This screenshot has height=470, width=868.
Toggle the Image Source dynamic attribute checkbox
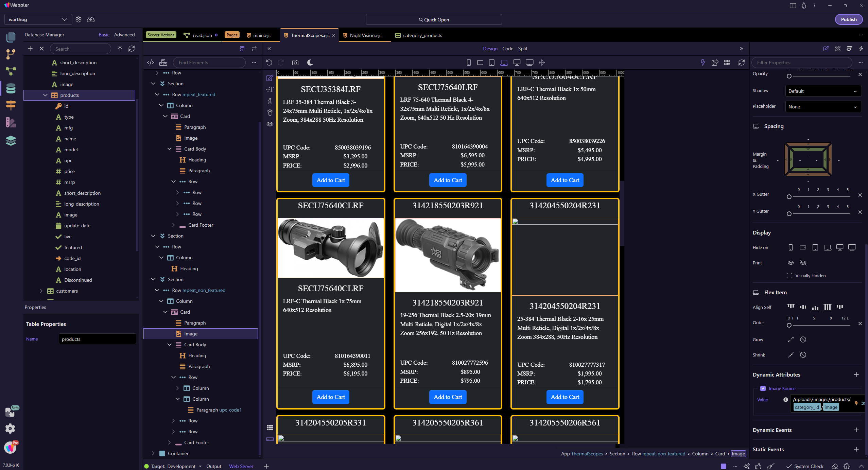point(763,388)
